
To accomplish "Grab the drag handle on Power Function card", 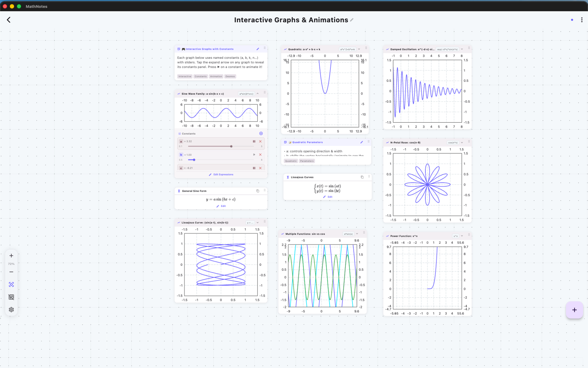I will click(x=469, y=235).
